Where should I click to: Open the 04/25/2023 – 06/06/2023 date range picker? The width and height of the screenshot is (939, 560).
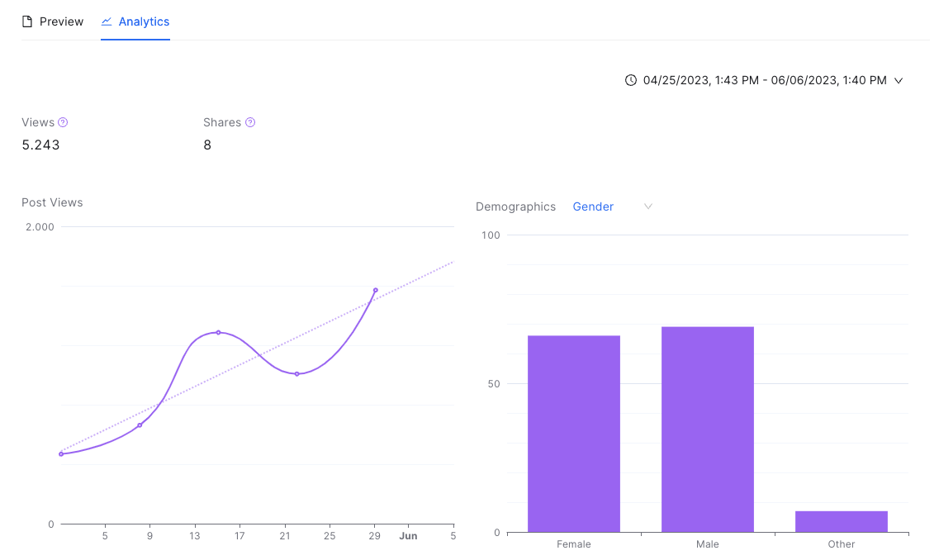click(x=764, y=80)
